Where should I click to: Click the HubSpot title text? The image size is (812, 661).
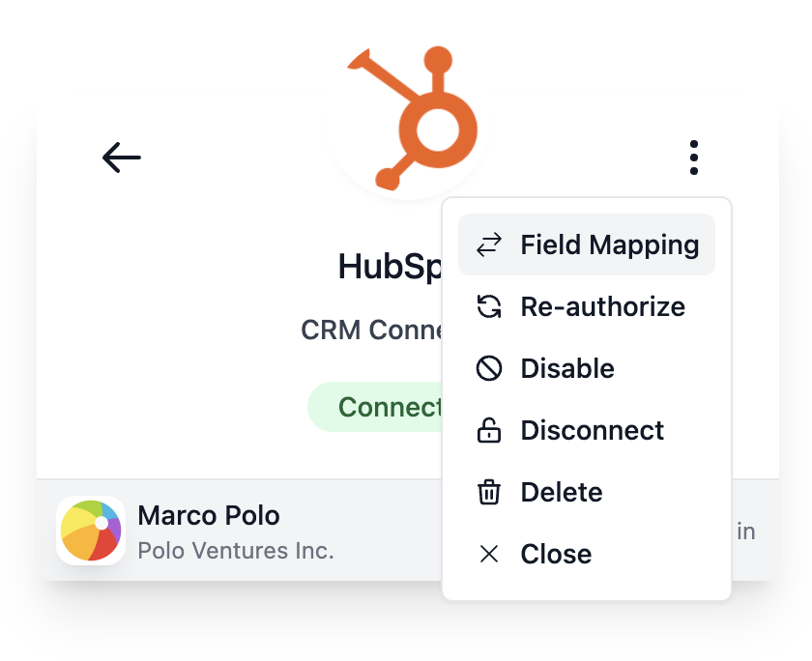[x=390, y=267]
